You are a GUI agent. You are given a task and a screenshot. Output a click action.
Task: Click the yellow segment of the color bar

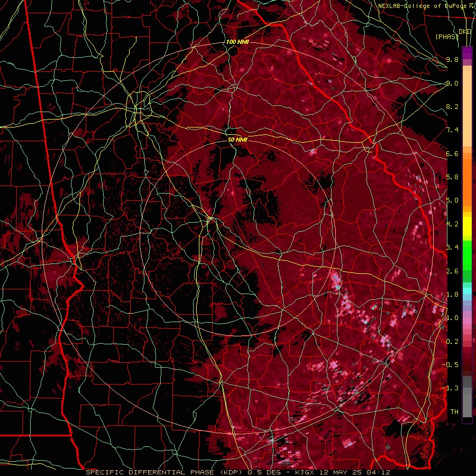[x=467, y=226]
